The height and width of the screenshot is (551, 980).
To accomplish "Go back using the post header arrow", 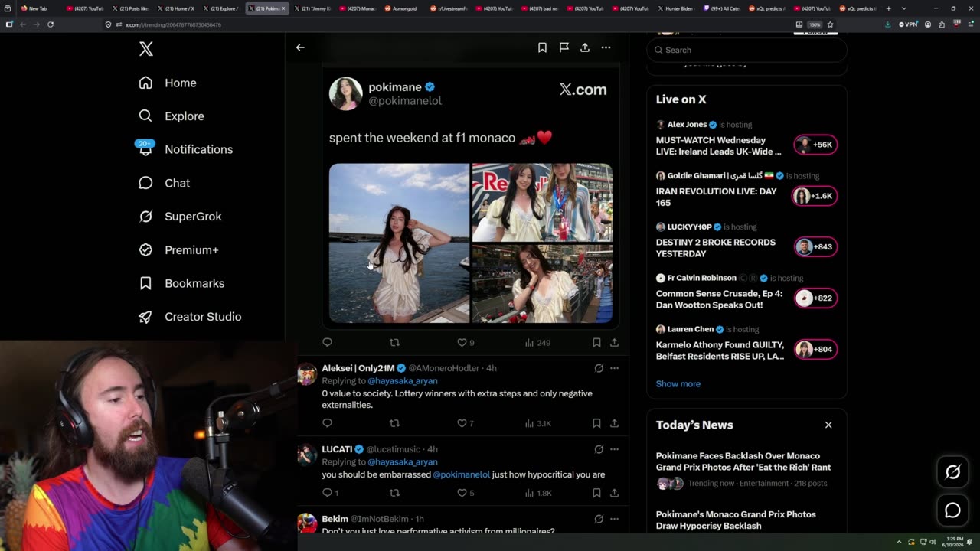I will pyautogui.click(x=300, y=47).
